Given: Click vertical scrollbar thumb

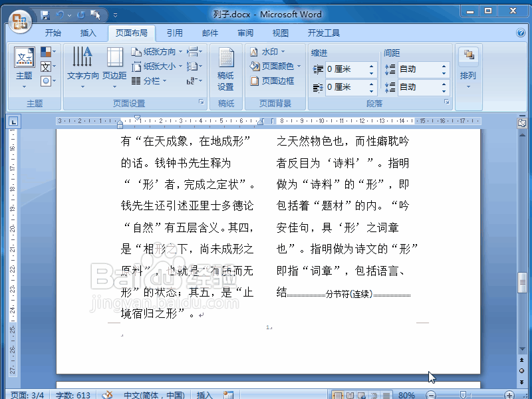Looking at the screenshot, I should click(522, 282).
